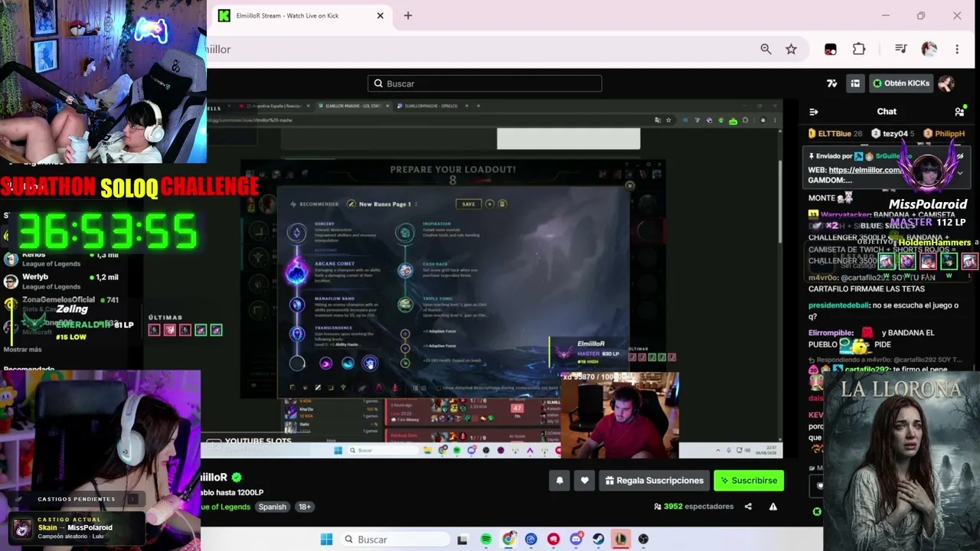Viewport: 980px width, 551px height.
Task: Open OBS Studio from the taskbar
Action: [643, 540]
